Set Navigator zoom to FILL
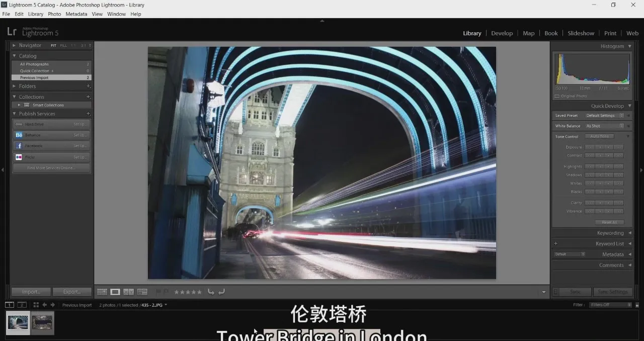Screen dimensions: 644x341 pyautogui.click(x=63, y=45)
